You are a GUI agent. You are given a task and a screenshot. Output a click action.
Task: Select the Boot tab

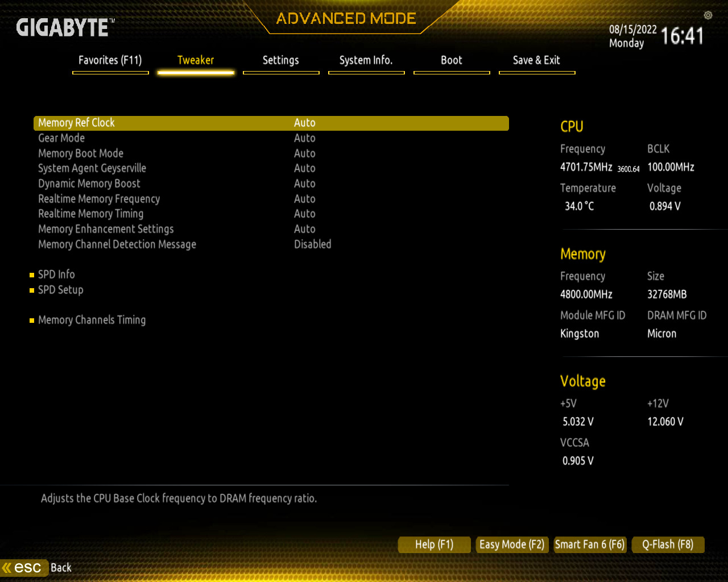[452, 60]
